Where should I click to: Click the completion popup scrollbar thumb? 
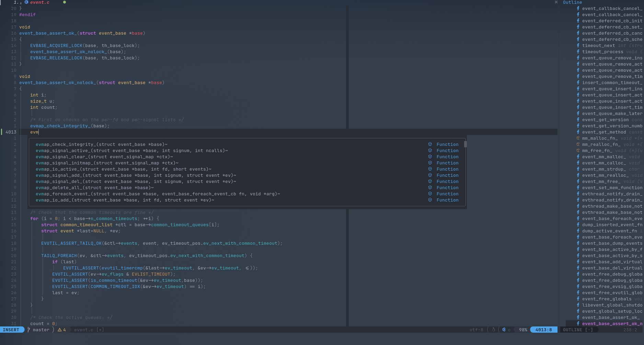coord(465,144)
